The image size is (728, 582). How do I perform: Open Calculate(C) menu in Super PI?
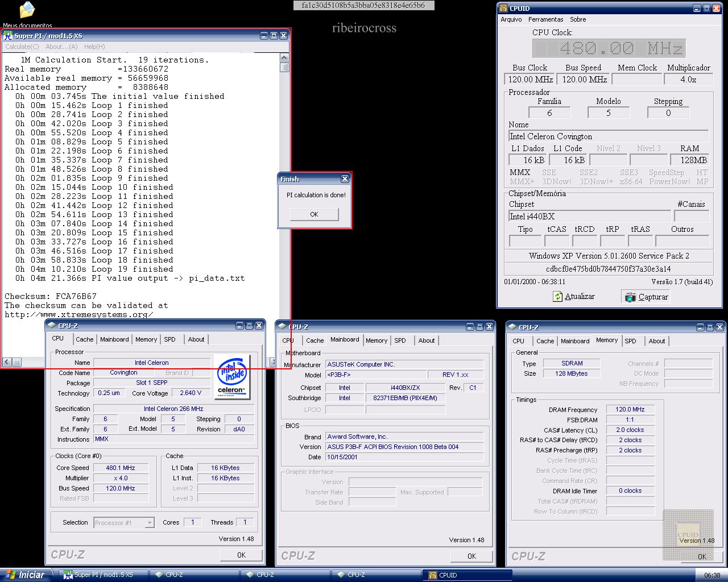(22, 47)
